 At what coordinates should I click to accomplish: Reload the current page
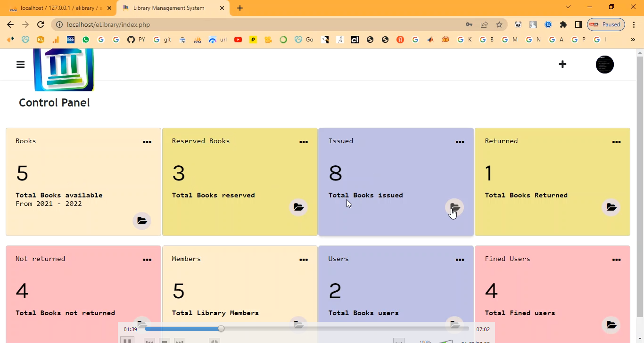click(41, 24)
